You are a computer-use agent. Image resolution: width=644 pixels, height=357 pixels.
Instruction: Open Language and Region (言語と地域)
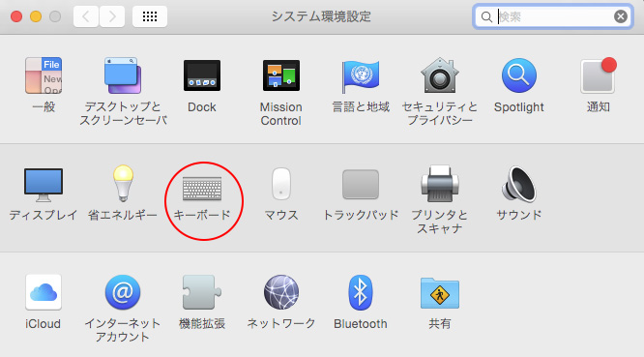tap(361, 76)
